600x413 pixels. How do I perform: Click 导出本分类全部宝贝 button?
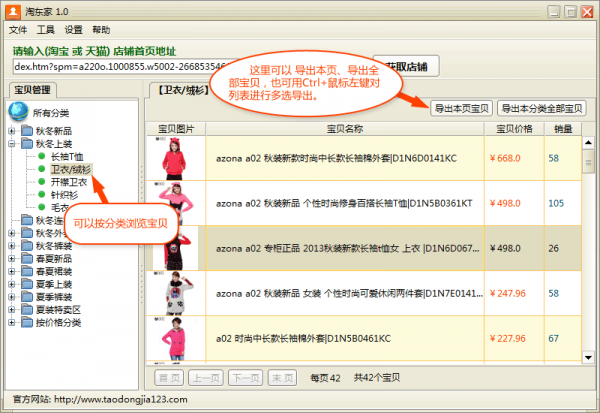541,109
